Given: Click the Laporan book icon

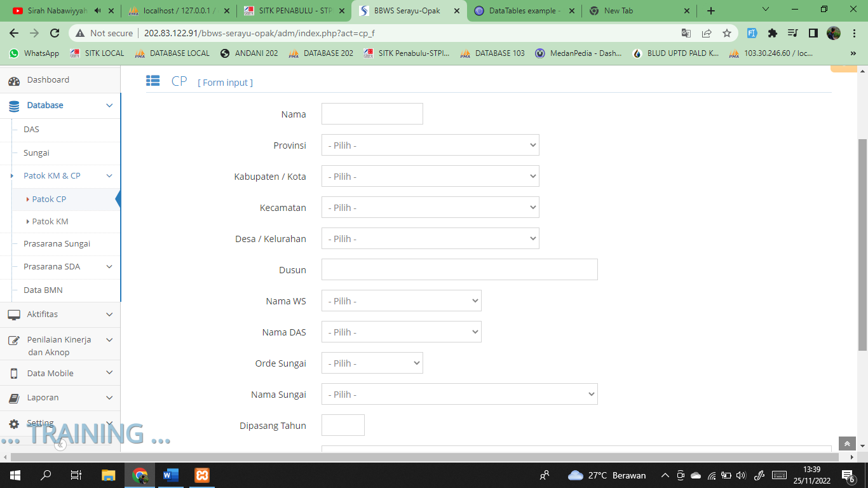Looking at the screenshot, I should tap(14, 398).
